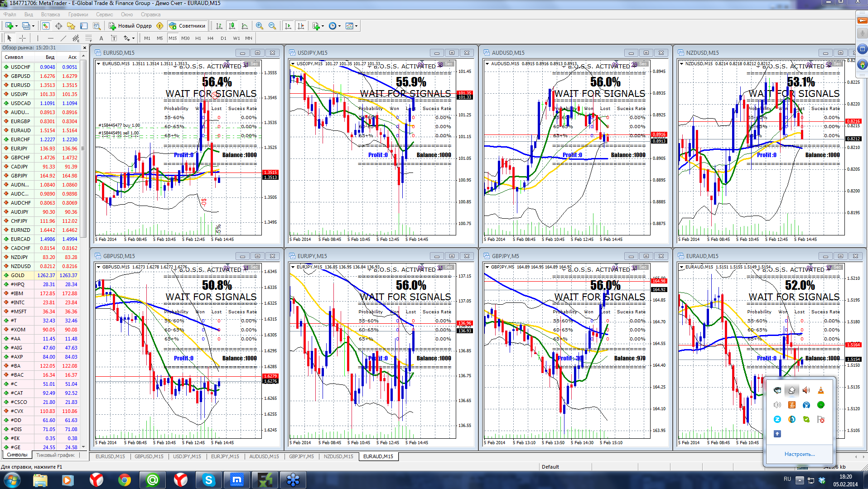868x489 pixels.
Task: Toggle the Советники expert advisors button
Action: click(x=188, y=26)
